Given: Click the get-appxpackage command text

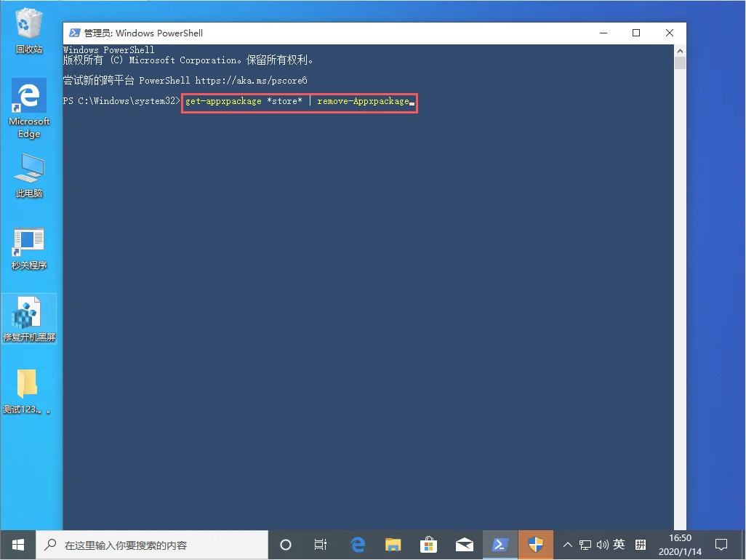Looking at the screenshot, I should point(223,101).
